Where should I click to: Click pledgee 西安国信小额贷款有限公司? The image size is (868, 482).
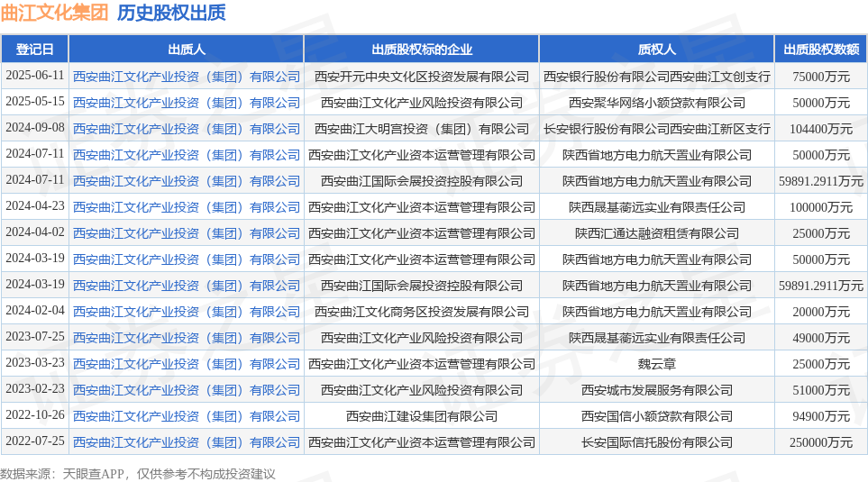[x=656, y=416]
